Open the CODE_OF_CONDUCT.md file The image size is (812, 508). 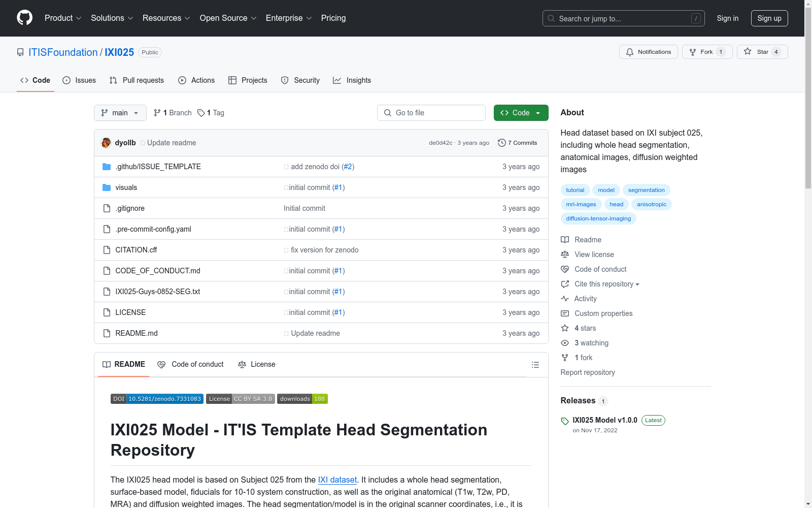pos(158,271)
